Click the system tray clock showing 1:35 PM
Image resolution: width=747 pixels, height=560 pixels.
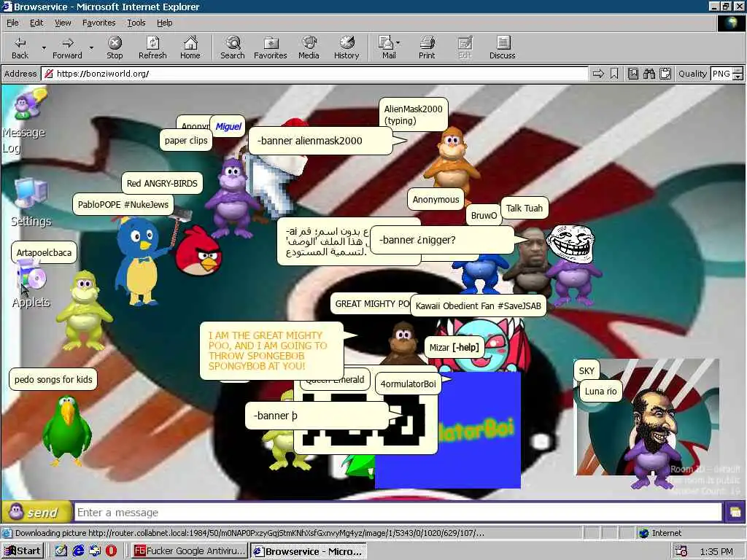tap(716, 551)
